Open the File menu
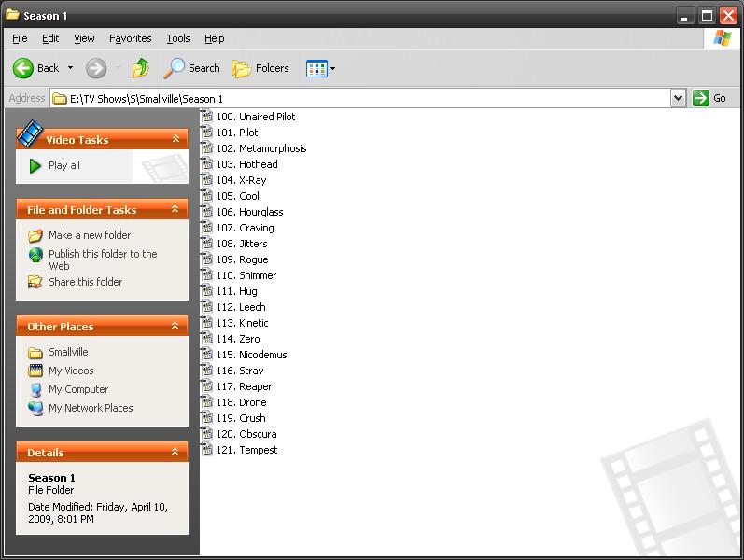 (20, 38)
